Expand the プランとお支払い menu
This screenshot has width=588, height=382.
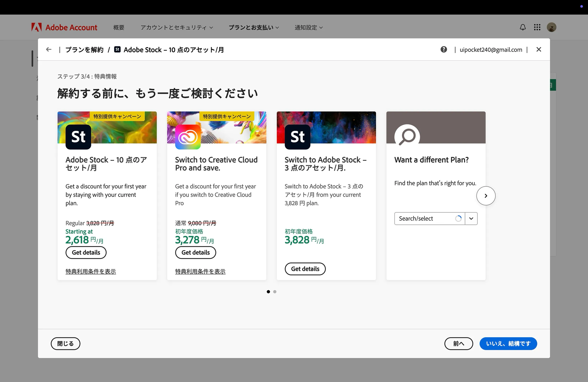coord(254,27)
